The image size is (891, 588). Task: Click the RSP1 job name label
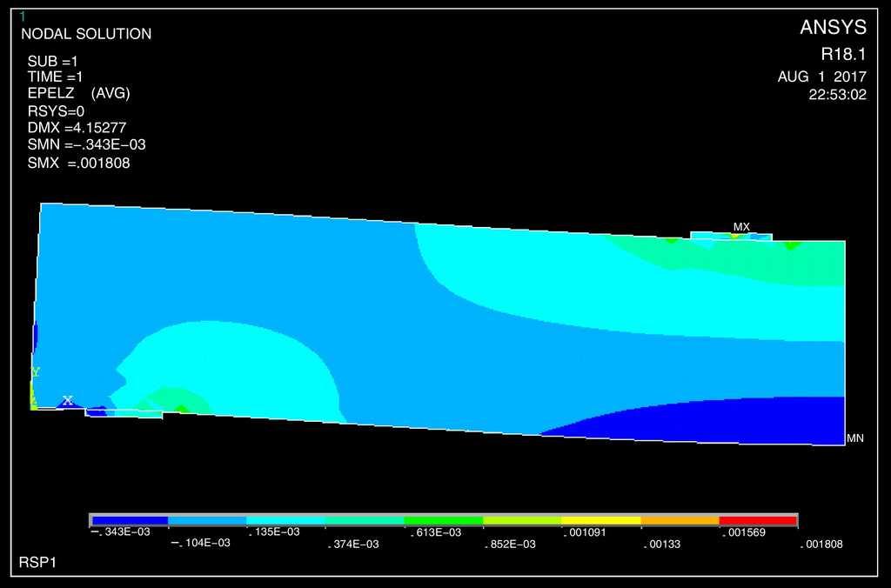coord(37,563)
